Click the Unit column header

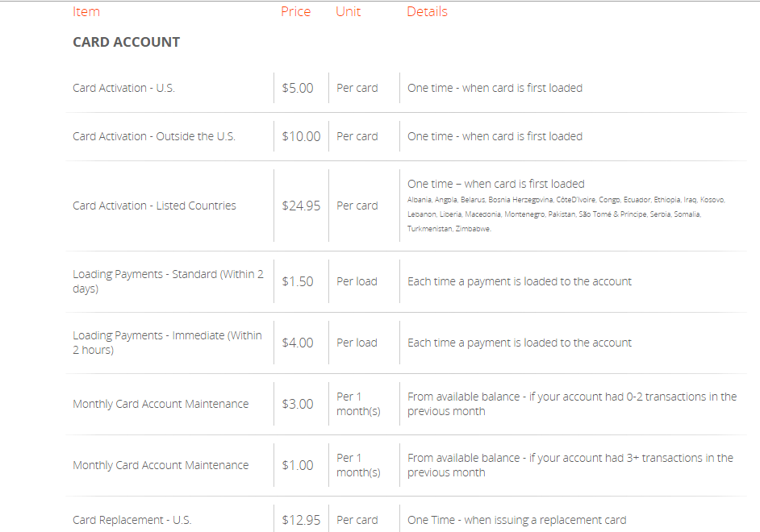349,11
